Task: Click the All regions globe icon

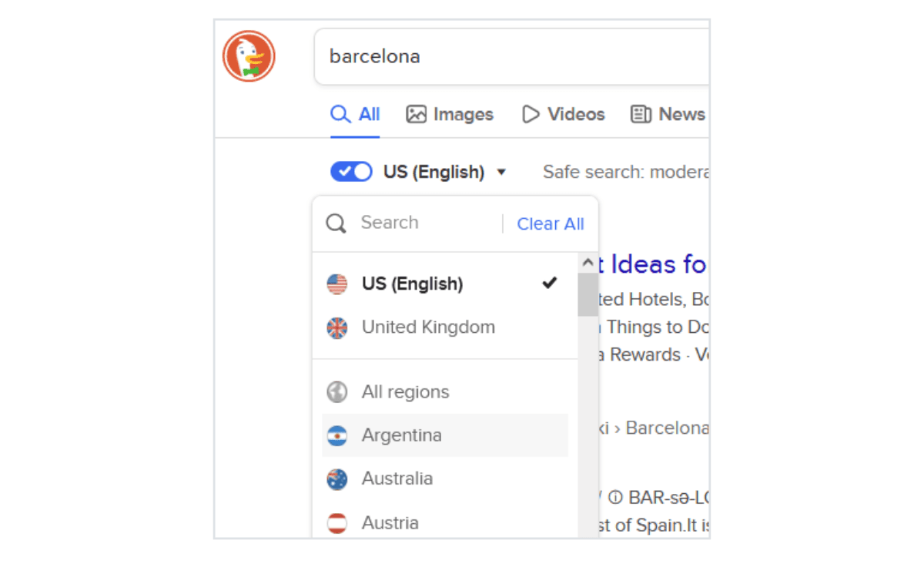Action: 337,392
